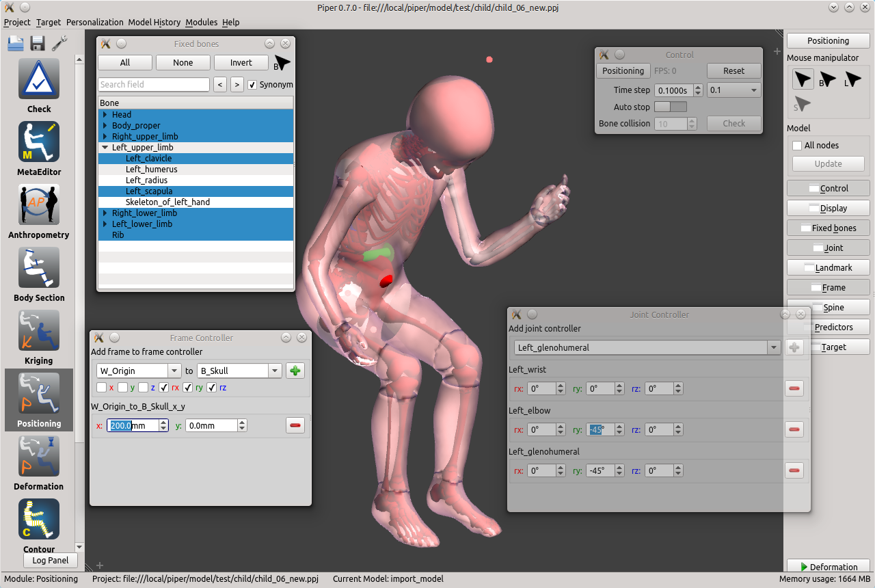Click the bone Search field
The image size is (875, 588).
pos(154,85)
